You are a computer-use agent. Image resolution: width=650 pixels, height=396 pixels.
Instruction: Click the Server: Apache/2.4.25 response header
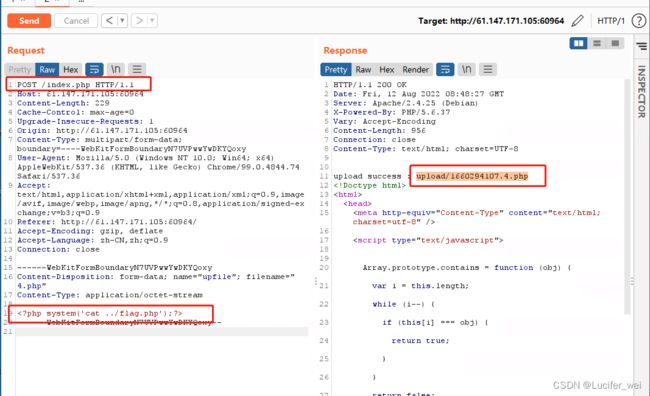(406, 103)
